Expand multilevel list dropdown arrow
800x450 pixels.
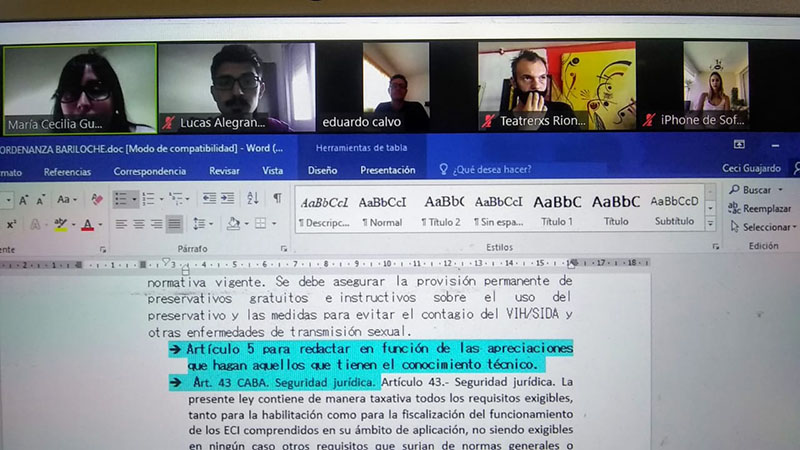[188, 198]
